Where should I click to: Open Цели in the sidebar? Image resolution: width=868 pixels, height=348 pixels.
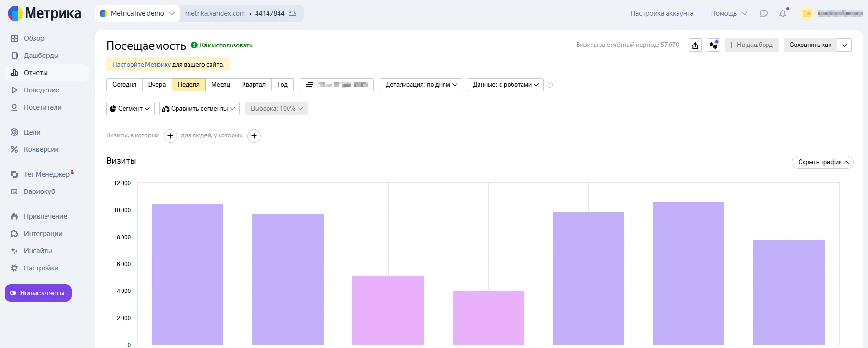click(32, 132)
